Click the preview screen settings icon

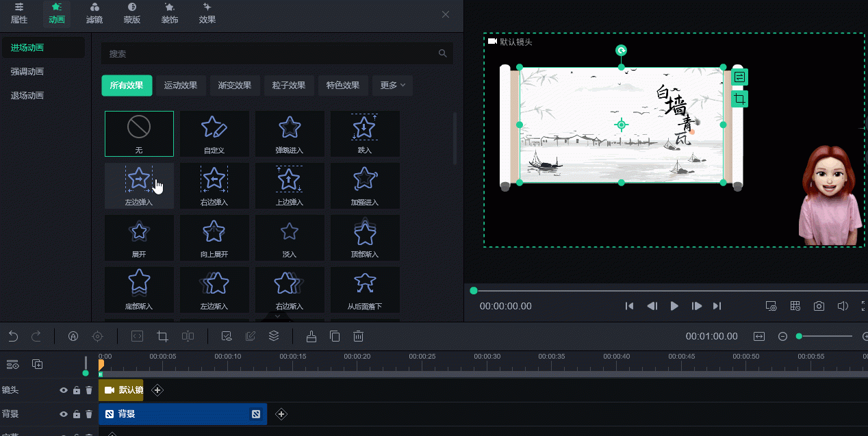tap(771, 306)
